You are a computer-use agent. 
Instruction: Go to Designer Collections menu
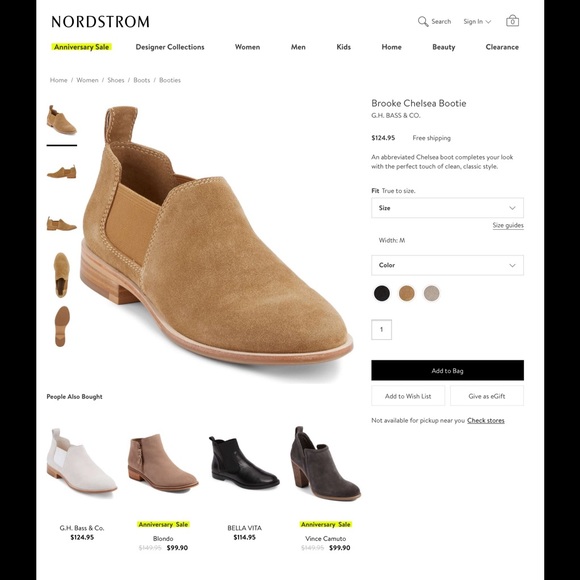click(170, 47)
